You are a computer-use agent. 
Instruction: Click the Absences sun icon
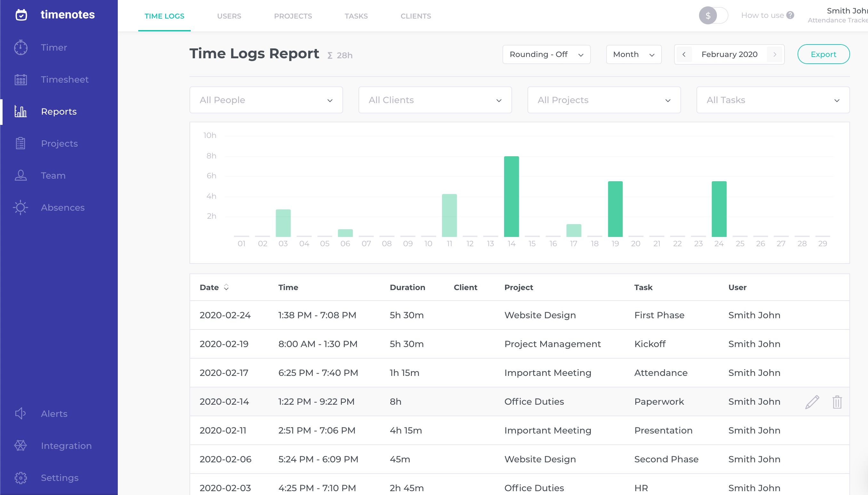(x=20, y=207)
